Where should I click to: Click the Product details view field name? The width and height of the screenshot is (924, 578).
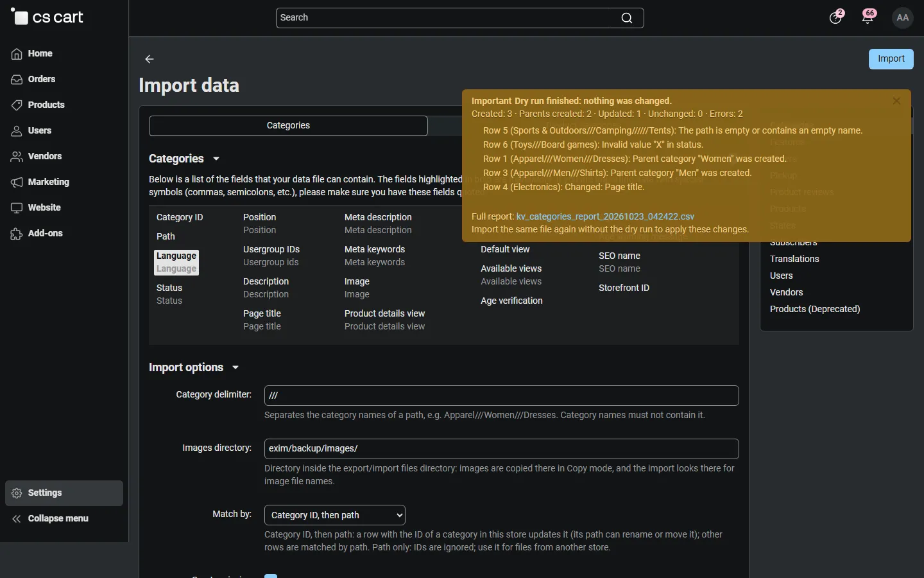(385, 313)
